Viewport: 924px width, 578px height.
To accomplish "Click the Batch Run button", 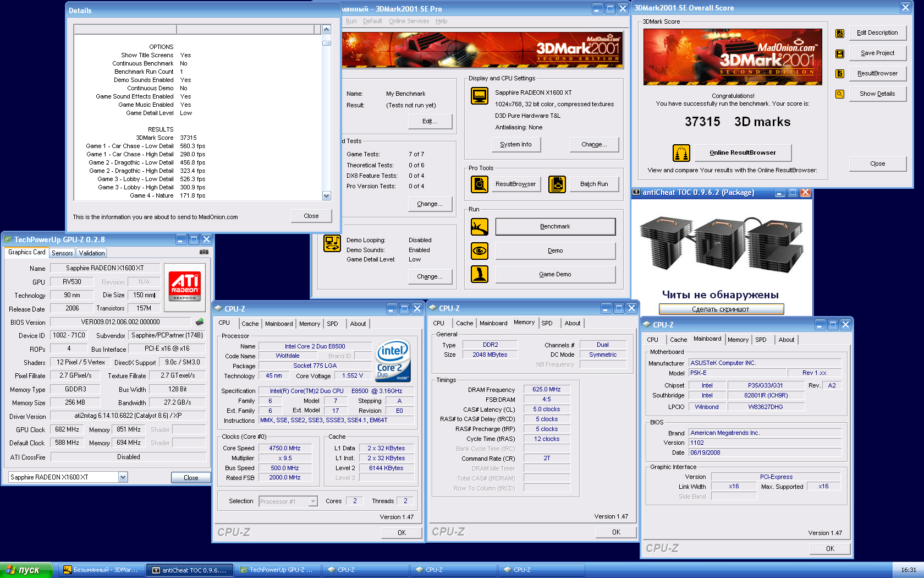I will (x=594, y=184).
